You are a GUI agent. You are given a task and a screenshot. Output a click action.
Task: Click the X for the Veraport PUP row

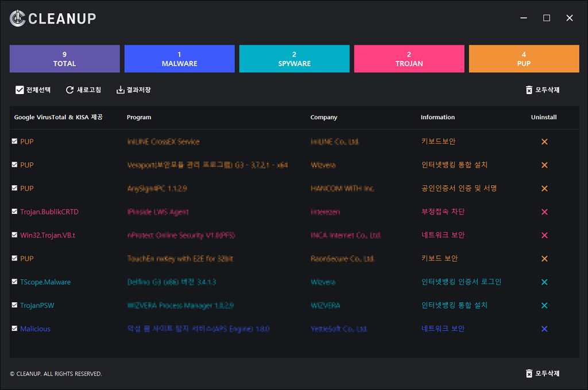click(x=544, y=165)
